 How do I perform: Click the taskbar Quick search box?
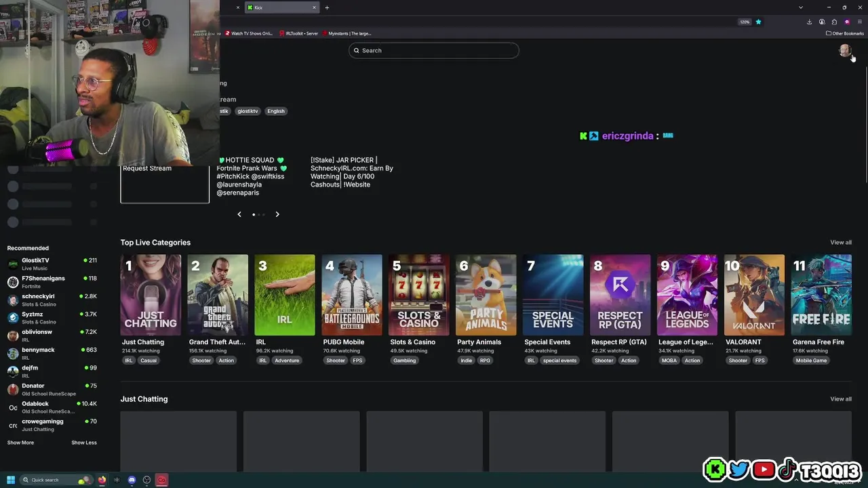[x=56, y=480]
